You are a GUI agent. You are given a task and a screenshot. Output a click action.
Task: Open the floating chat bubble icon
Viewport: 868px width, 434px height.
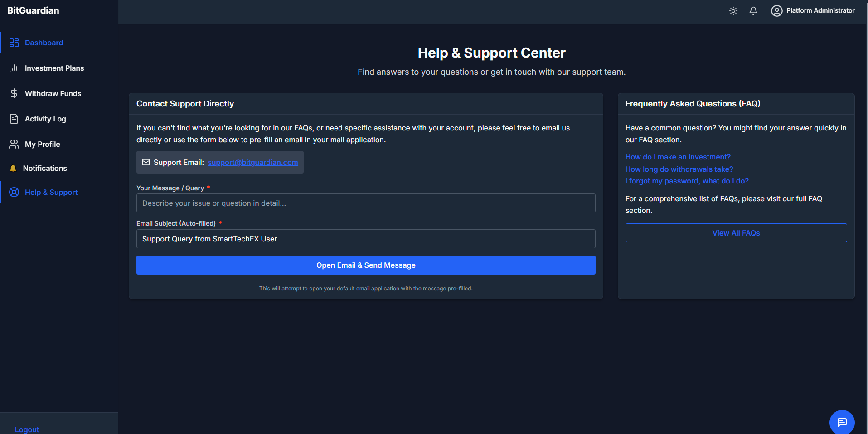842,422
